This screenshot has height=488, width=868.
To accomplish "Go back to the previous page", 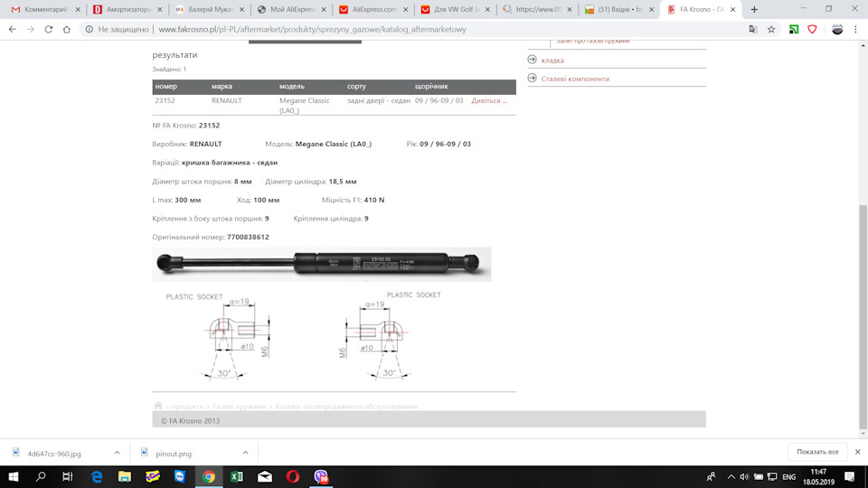I will coord(12,29).
